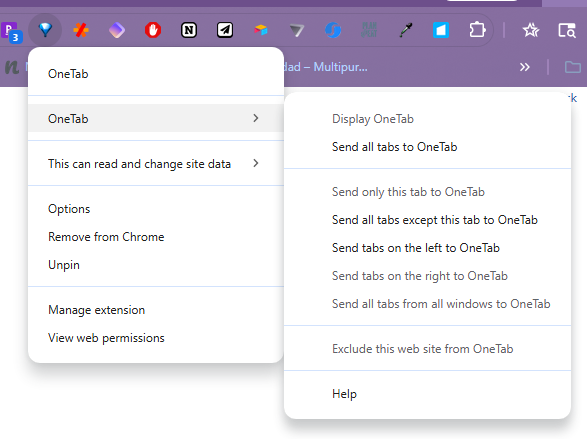The image size is (587, 439).
Task: Choose Unpin from the menu
Action: tap(156, 265)
